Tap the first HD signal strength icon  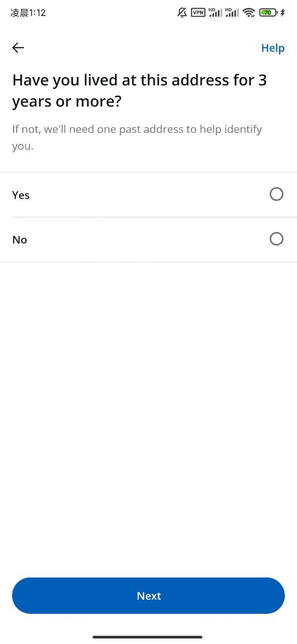[215, 12]
